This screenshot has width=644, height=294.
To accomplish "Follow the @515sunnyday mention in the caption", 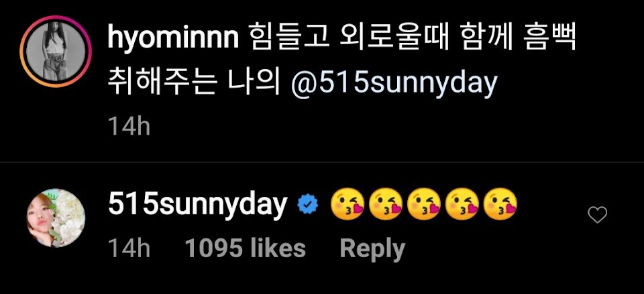I will pos(394,84).
